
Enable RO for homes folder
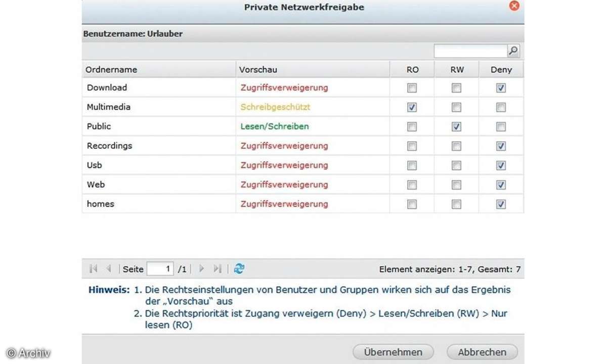(x=412, y=204)
